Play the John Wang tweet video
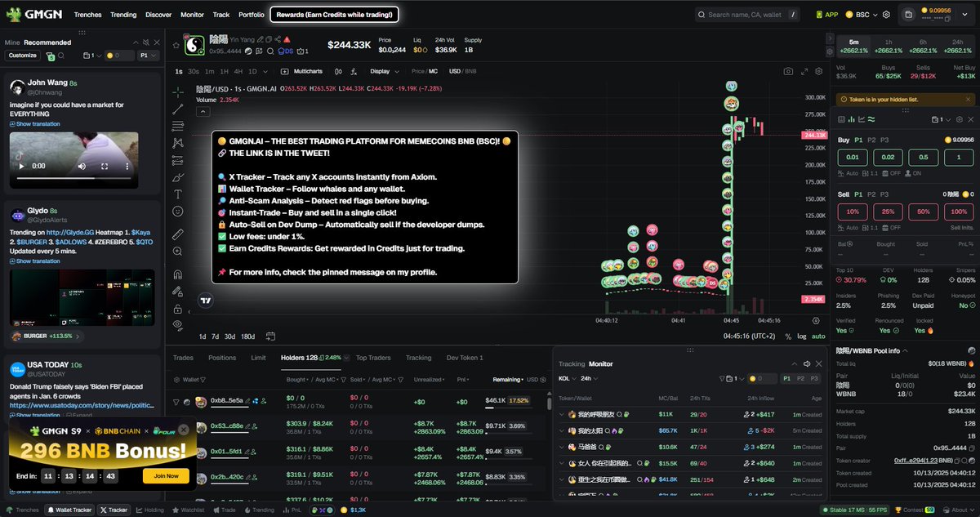 pos(21,166)
